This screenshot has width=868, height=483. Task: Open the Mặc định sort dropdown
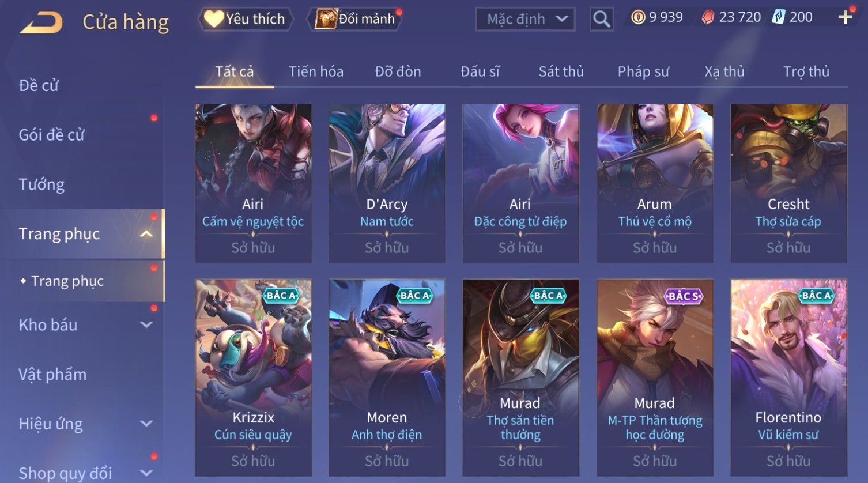coord(525,19)
